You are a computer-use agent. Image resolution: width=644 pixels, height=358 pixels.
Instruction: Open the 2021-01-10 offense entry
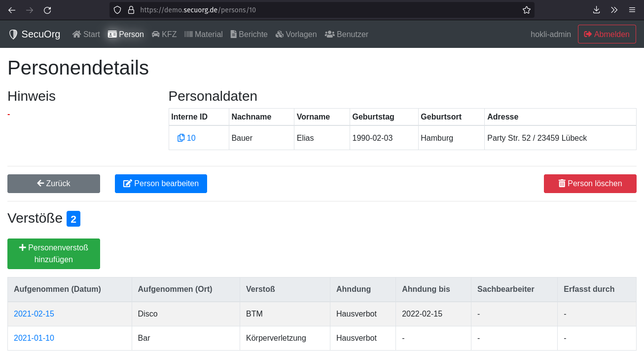(34, 338)
